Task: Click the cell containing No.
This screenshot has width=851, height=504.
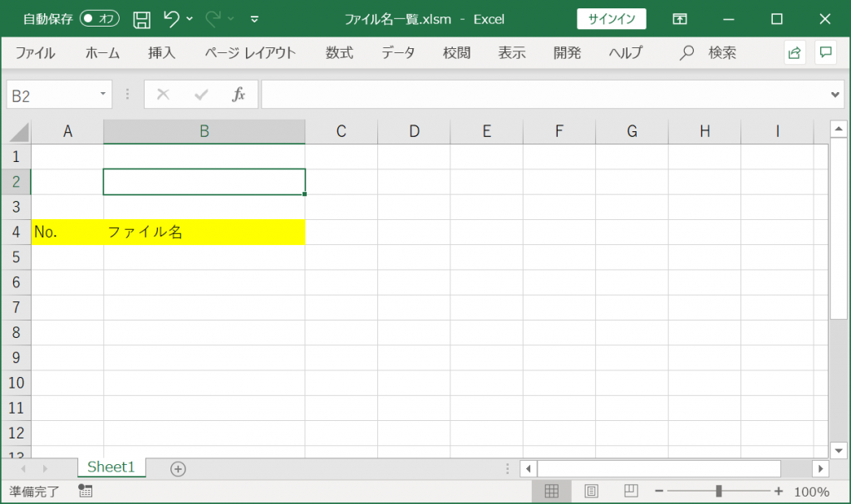Action: pos(67,232)
